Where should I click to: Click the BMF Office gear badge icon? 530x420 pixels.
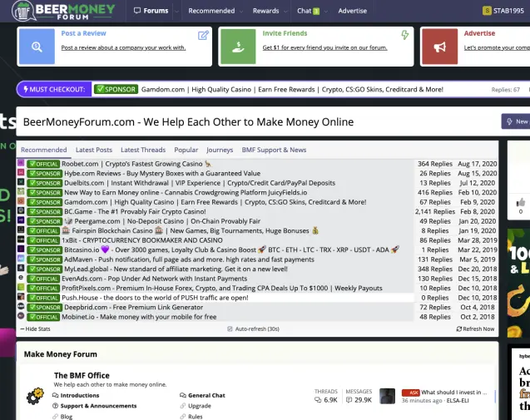pyautogui.click(x=36, y=397)
